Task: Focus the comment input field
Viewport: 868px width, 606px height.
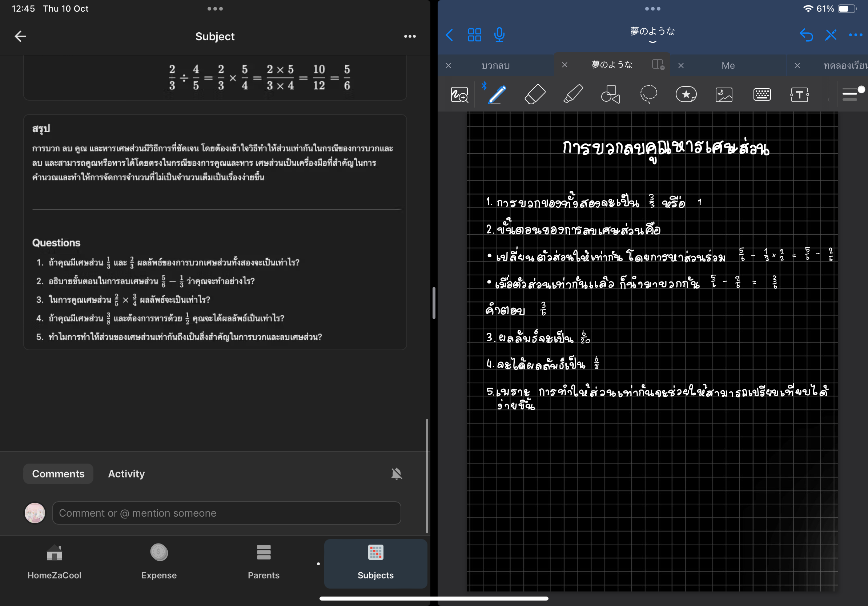Action: (226, 513)
